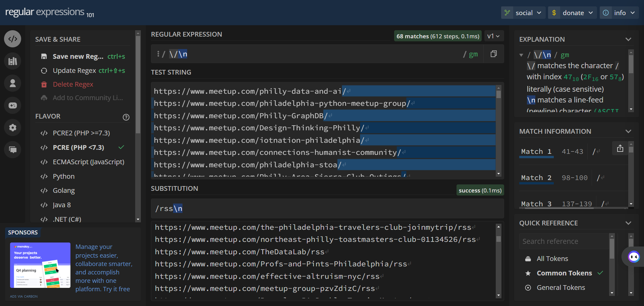
Task: Click the Update Regex refresh icon
Action: (44, 71)
